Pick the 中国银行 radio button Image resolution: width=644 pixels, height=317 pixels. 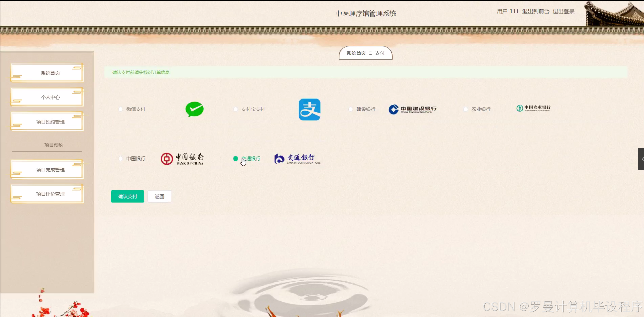(121, 158)
